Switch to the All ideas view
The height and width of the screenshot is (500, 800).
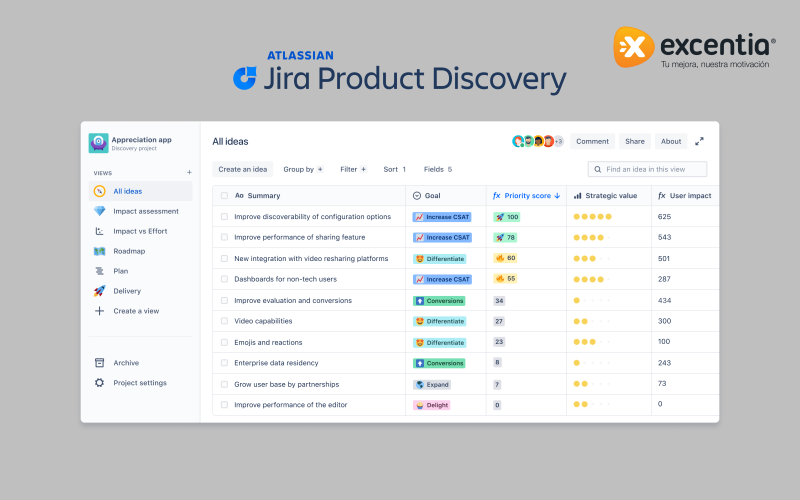pyautogui.click(x=140, y=191)
